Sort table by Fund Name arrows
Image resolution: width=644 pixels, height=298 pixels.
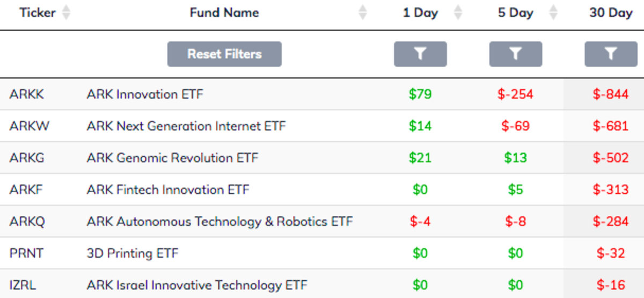point(363,13)
